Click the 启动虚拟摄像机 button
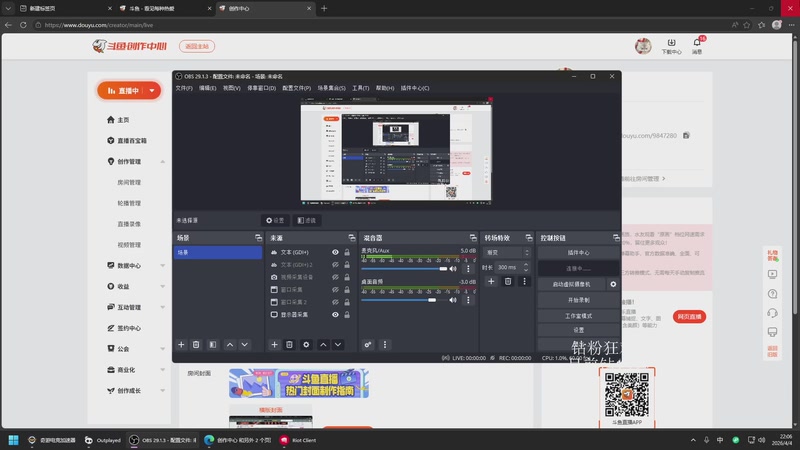 pos(571,284)
